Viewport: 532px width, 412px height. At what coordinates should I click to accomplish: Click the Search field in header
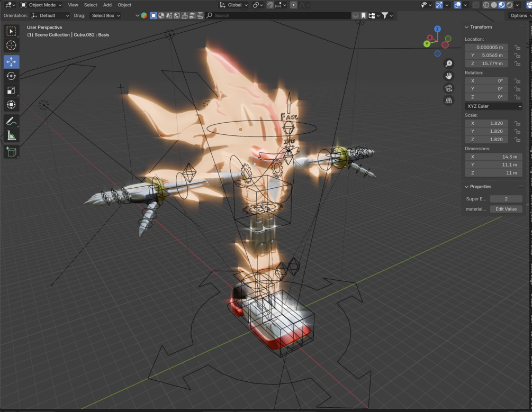point(278,15)
